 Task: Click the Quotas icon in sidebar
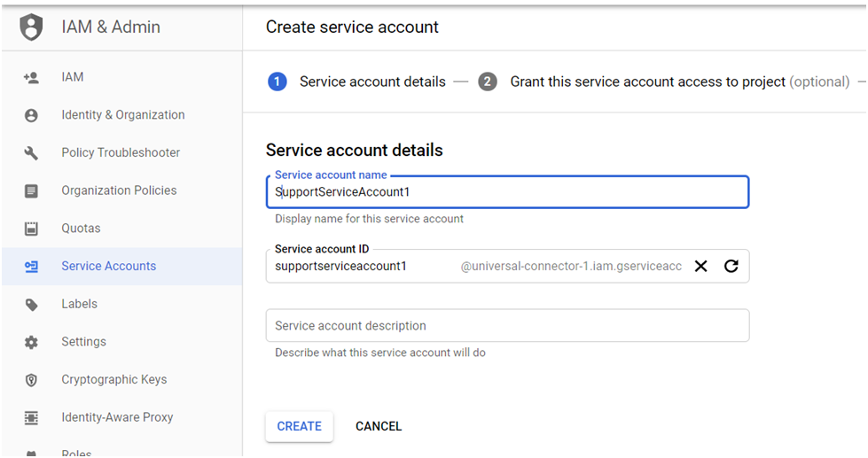(31, 229)
